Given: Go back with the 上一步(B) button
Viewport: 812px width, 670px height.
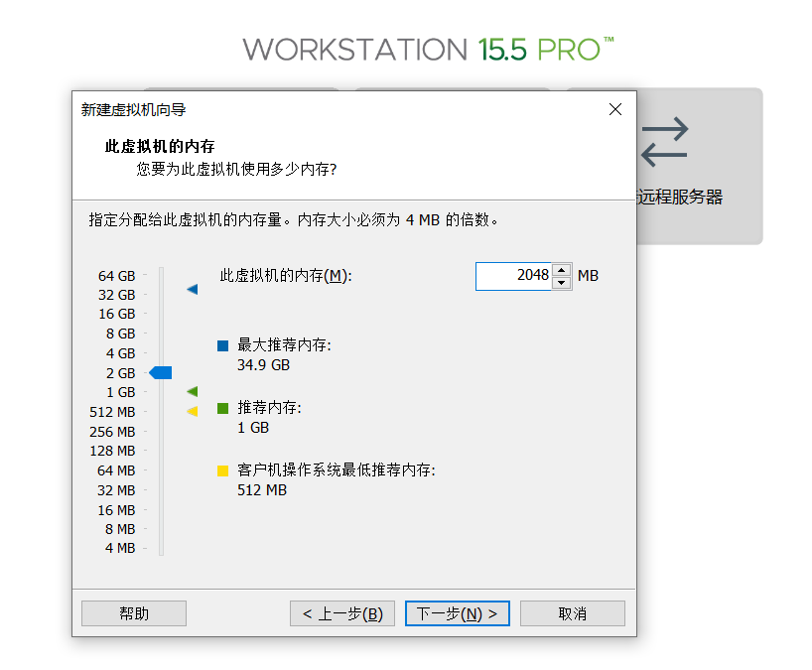Looking at the screenshot, I should point(342,613).
